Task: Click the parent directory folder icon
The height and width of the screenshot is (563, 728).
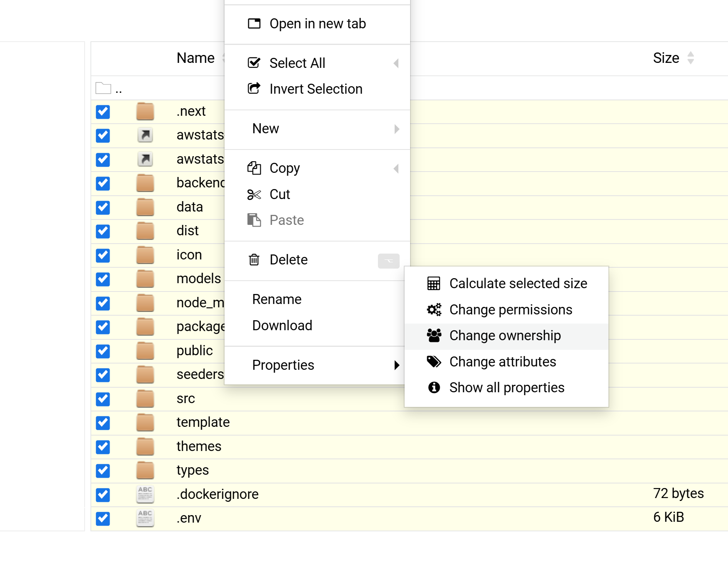Action: [103, 88]
